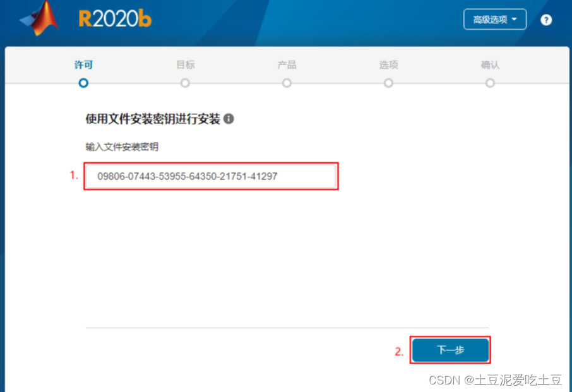The height and width of the screenshot is (392, 572).
Task: Click the 输入文件安装密钥 label
Action: [122, 147]
